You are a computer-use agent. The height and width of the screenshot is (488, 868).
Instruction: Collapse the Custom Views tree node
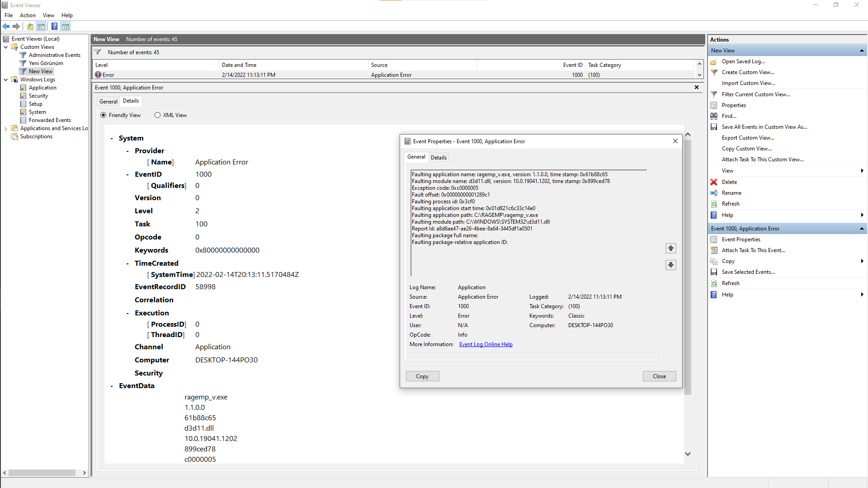[x=5, y=47]
